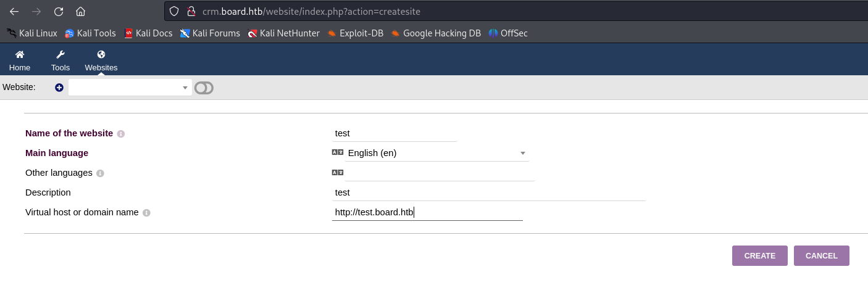Open the Main language English dropdown

point(436,153)
